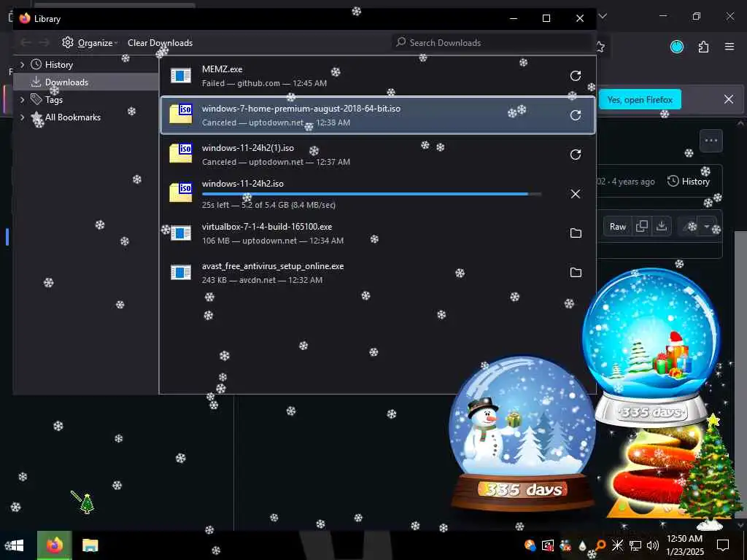The height and width of the screenshot is (560, 747).
Task: Click '25s left — 5.2 of 5.4 GB' status
Action: pyautogui.click(x=268, y=205)
